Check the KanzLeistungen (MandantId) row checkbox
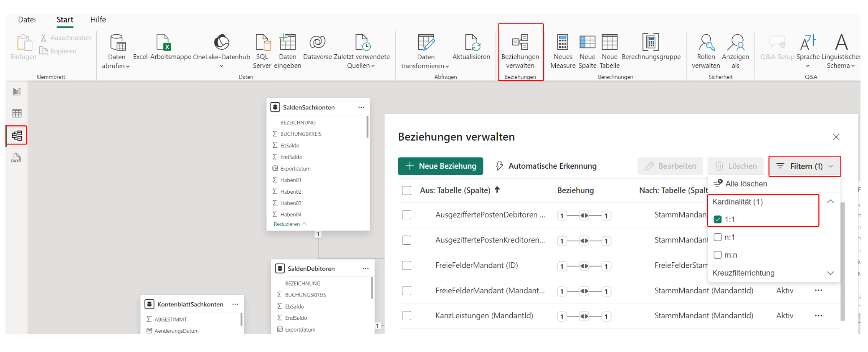Viewport: 868px width, 352px height. point(407,316)
